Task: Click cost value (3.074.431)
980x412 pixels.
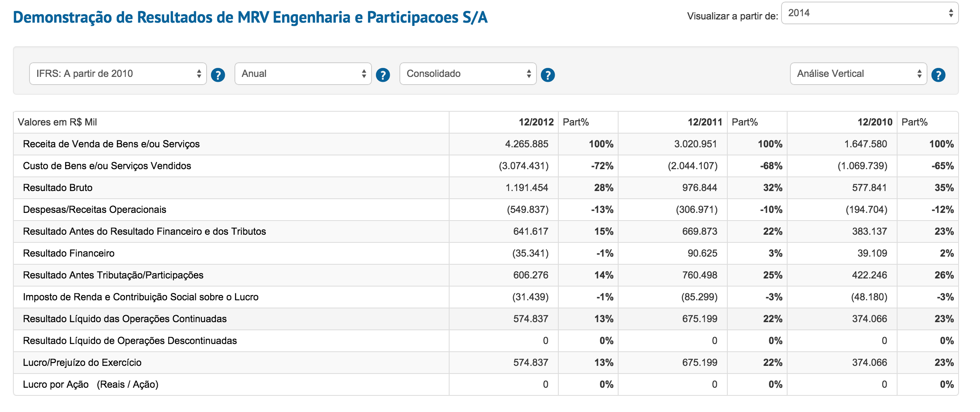Action: 524,166
